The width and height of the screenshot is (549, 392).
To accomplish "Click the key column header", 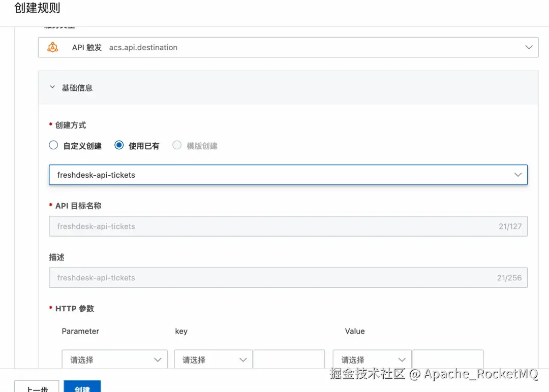I will pos(181,331).
